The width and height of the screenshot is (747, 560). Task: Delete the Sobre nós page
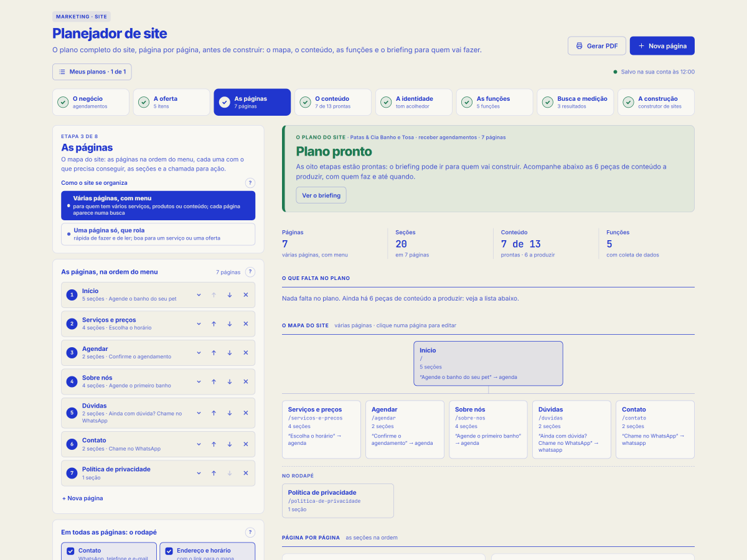point(245,381)
